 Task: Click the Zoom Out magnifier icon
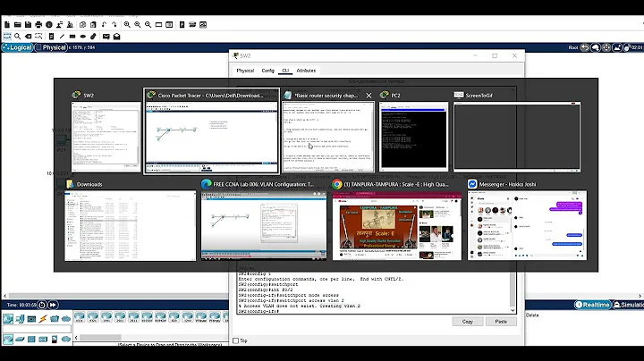click(x=148, y=25)
